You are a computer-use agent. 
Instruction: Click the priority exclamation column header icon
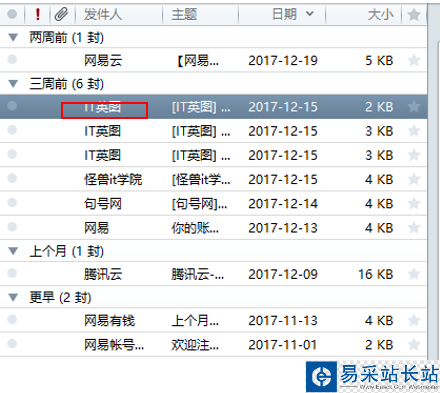click(38, 14)
